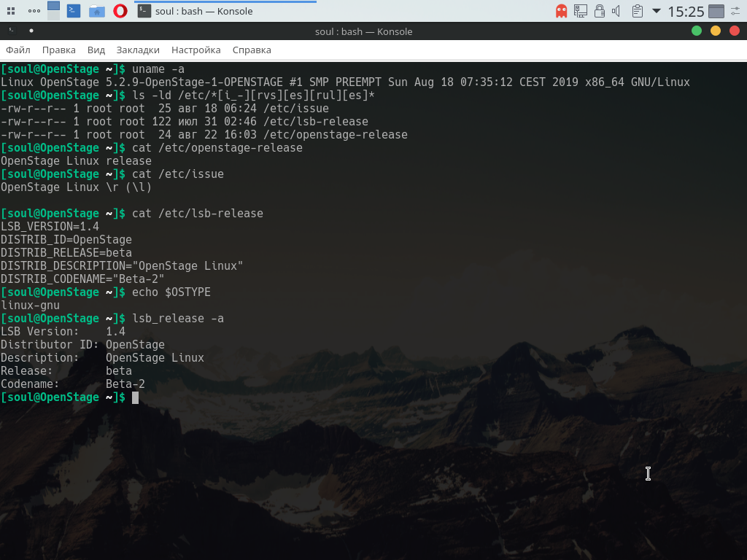Screen dimensions: 747x560
Task: Switch to the upper virtual desktop in pager
Action: pyautogui.click(x=54, y=6)
